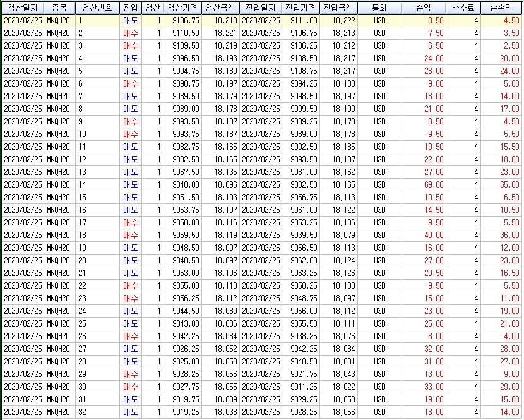Screen dimensions: 524x420
Task: Click 청산금액 18,179 in row 7
Action: click(225, 96)
